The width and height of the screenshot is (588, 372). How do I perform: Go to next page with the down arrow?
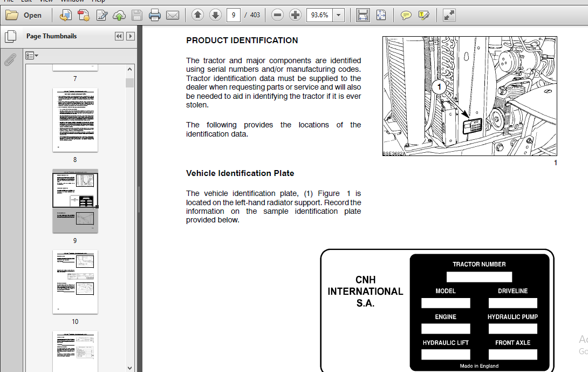215,15
